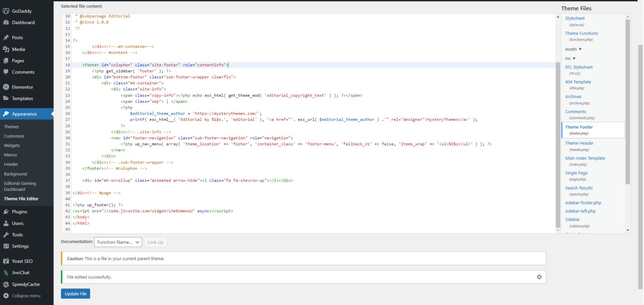Open the 404 Template file
644x305 pixels.
click(x=578, y=85)
